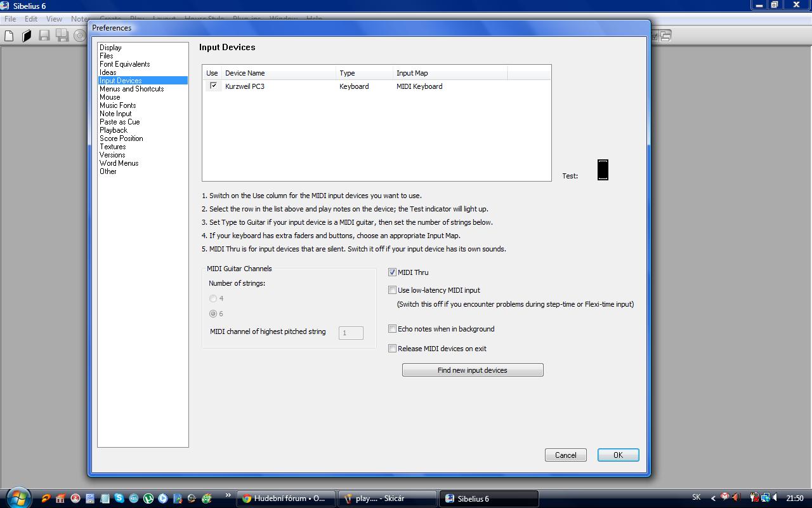
Task: Open the volume speaker tray icon
Action: (775, 498)
